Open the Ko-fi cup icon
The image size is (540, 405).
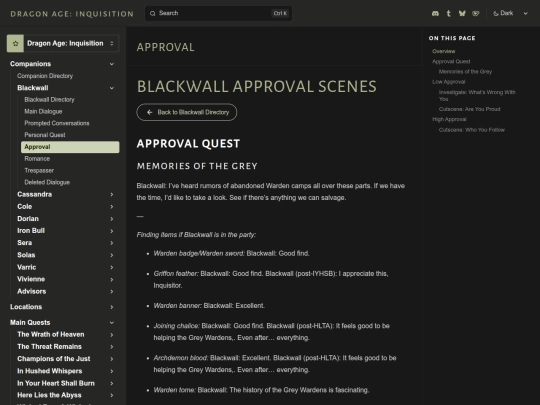pos(476,13)
